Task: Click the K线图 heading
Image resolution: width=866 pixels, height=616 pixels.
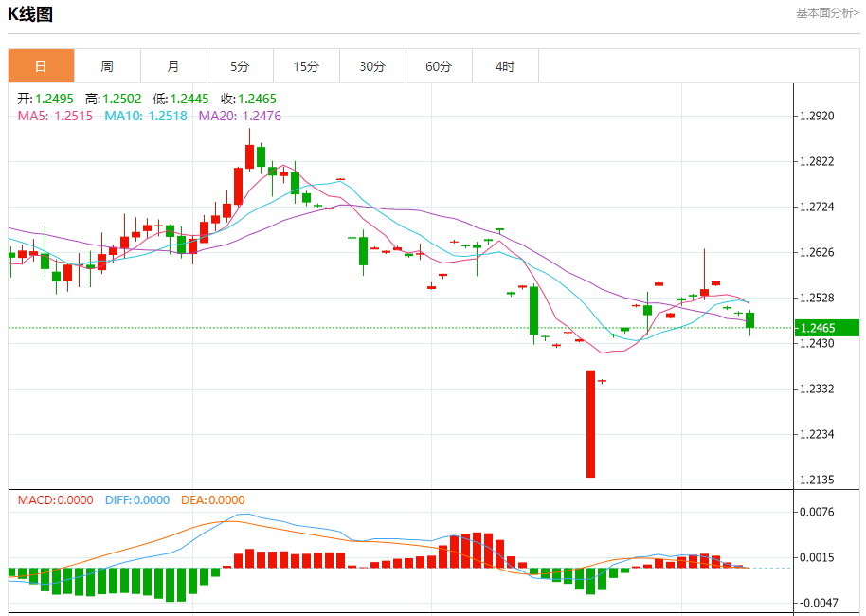Action: [30, 14]
